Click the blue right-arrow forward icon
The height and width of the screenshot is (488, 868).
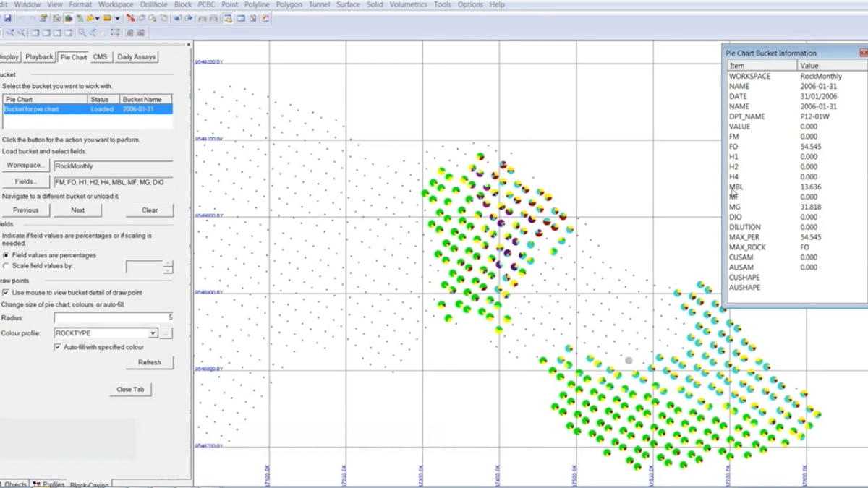tap(189, 18)
